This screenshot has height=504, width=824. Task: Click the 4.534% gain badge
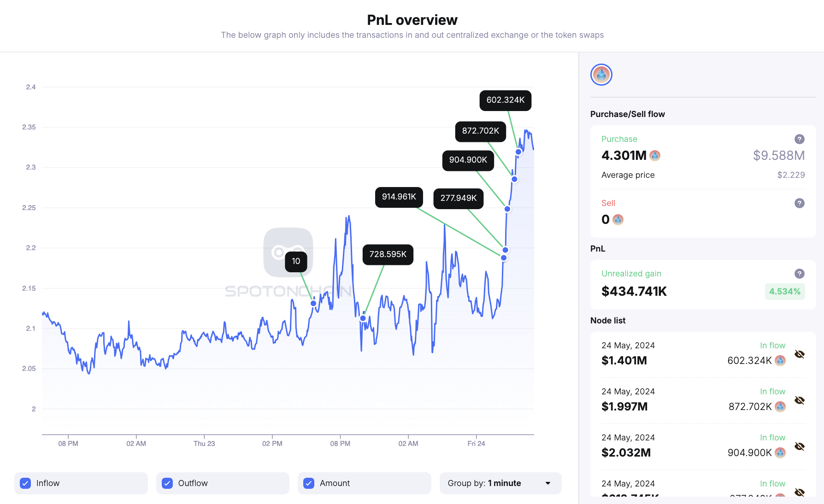click(784, 292)
